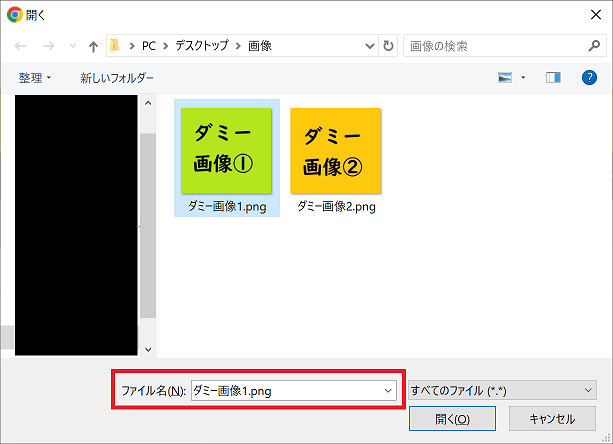The width and height of the screenshot is (613, 444).
Task: Click the Forward navigation arrow
Action: [48, 46]
